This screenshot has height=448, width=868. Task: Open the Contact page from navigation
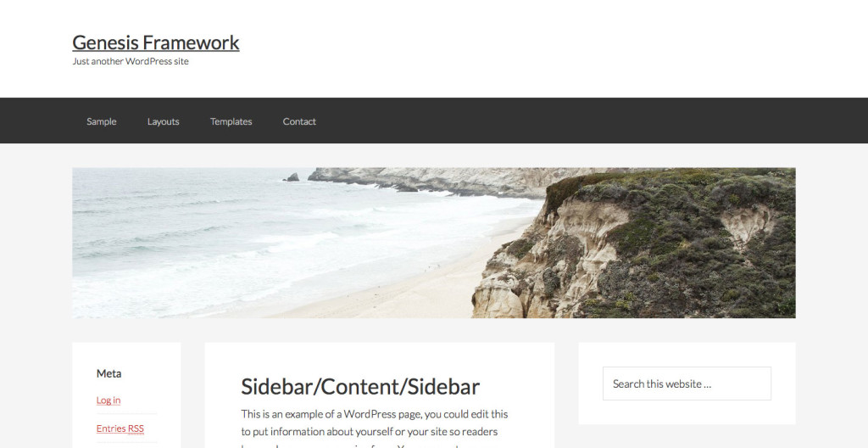pyautogui.click(x=299, y=121)
